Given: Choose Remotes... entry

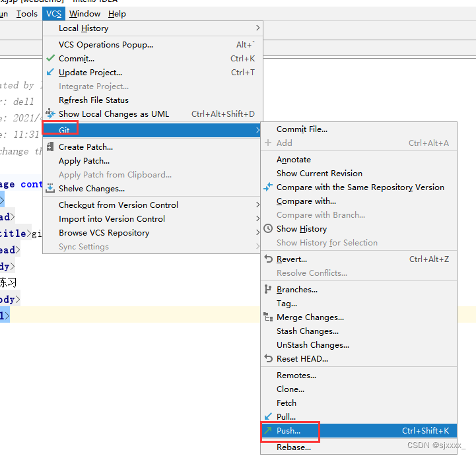Looking at the screenshot, I should coord(359,375).
